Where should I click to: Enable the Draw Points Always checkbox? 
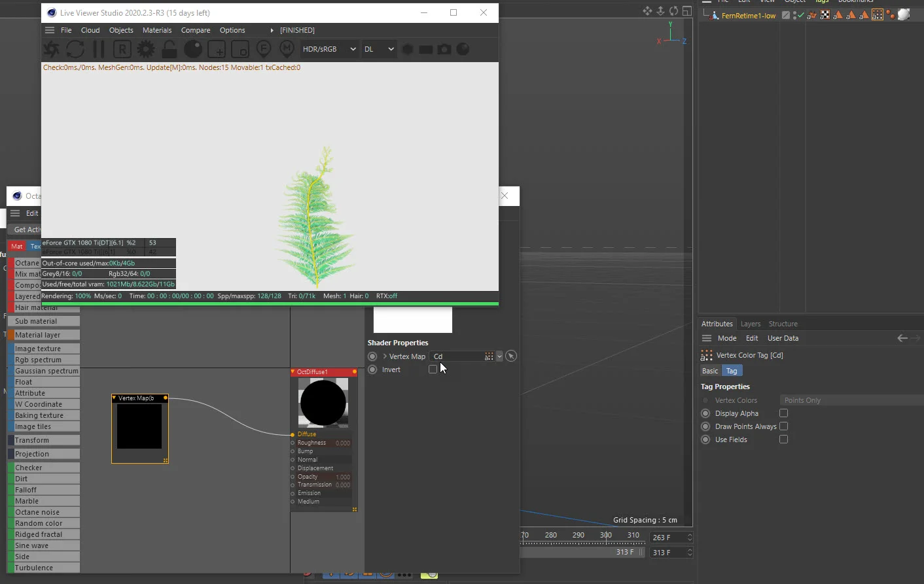click(783, 426)
